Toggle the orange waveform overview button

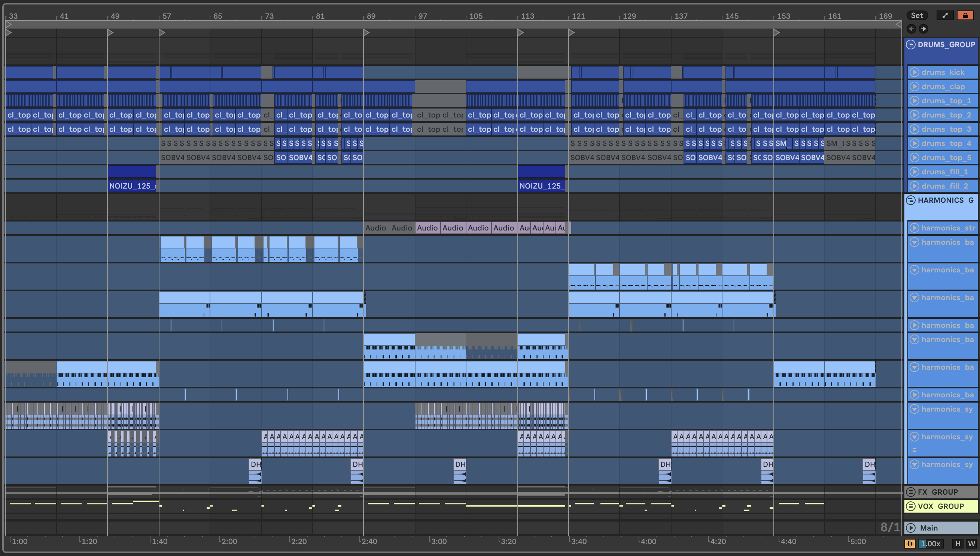pos(910,543)
